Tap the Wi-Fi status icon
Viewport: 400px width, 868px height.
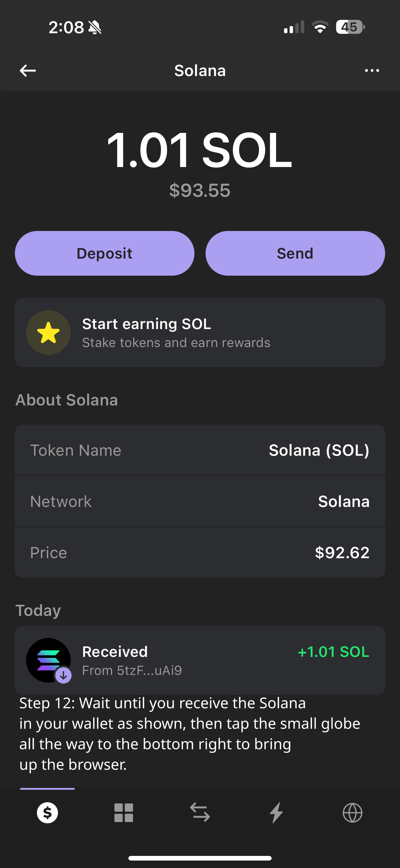320,27
